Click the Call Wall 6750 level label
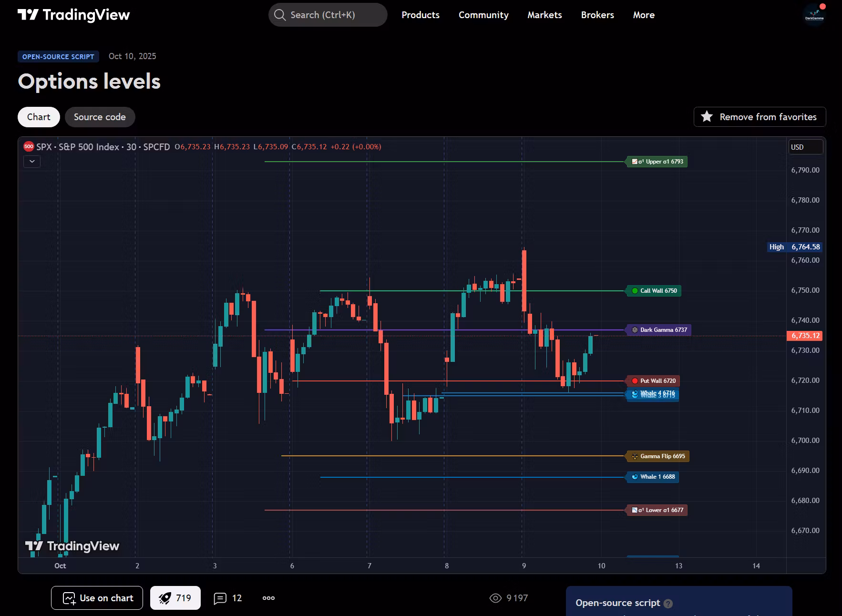This screenshot has height=616, width=842. coord(654,291)
